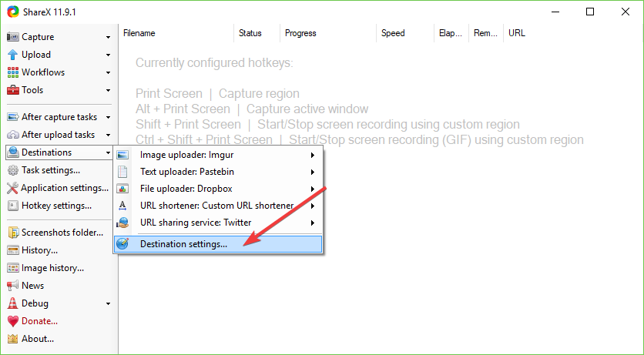The image size is (644, 355).
Task: Open the Destination settings menu entry
Action: pos(183,244)
